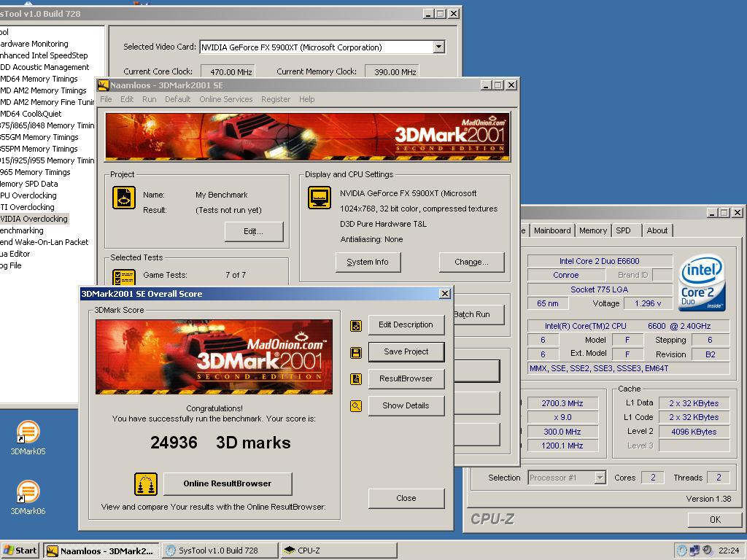Click the Selected Tests checklist icon
The width and height of the screenshot is (747, 560).
coord(124,277)
